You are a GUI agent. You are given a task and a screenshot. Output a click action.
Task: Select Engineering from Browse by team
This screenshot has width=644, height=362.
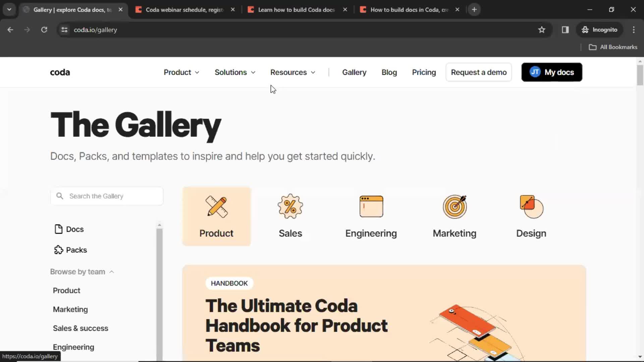(x=73, y=347)
